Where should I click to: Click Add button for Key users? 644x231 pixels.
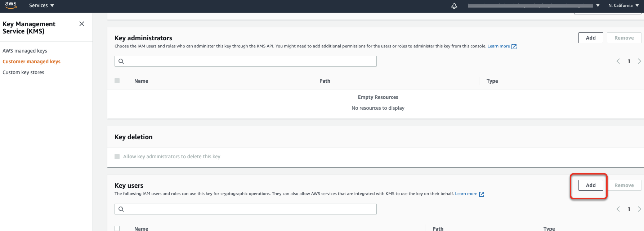591,185
